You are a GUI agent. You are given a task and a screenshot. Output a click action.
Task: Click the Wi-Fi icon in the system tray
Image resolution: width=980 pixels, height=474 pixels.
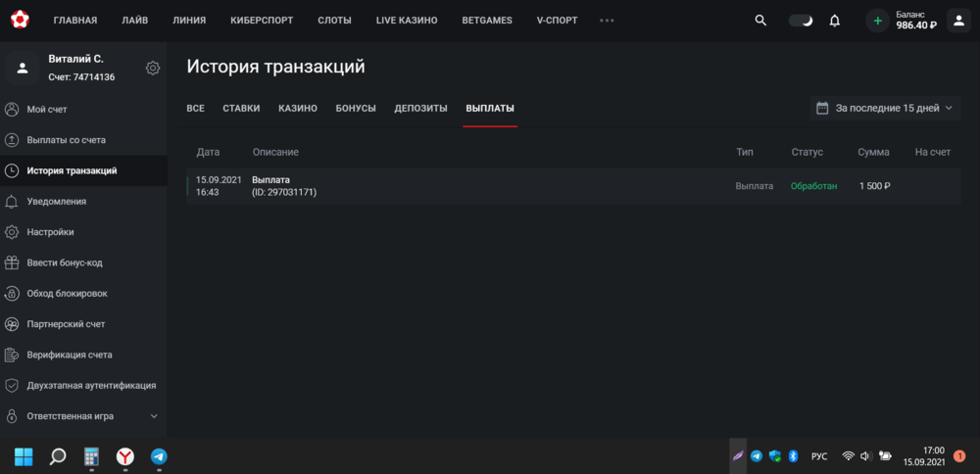click(848, 456)
